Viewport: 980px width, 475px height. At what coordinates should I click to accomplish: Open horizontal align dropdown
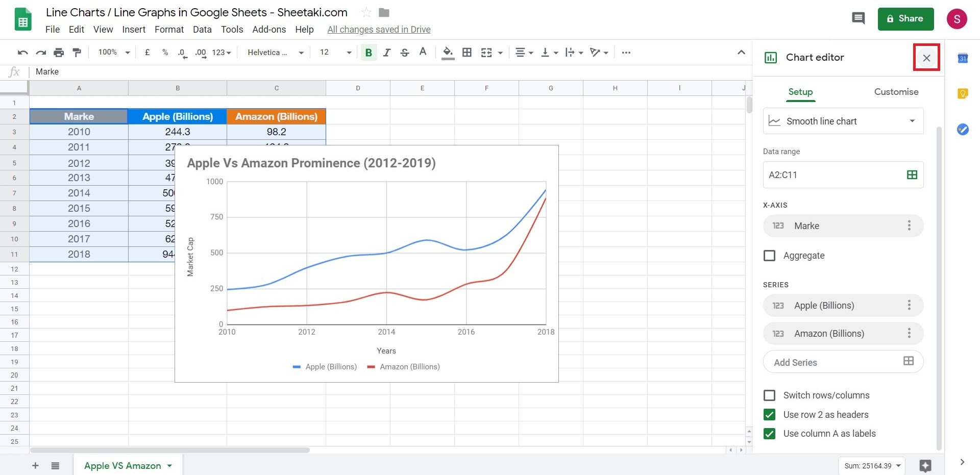pyautogui.click(x=524, y=53)
